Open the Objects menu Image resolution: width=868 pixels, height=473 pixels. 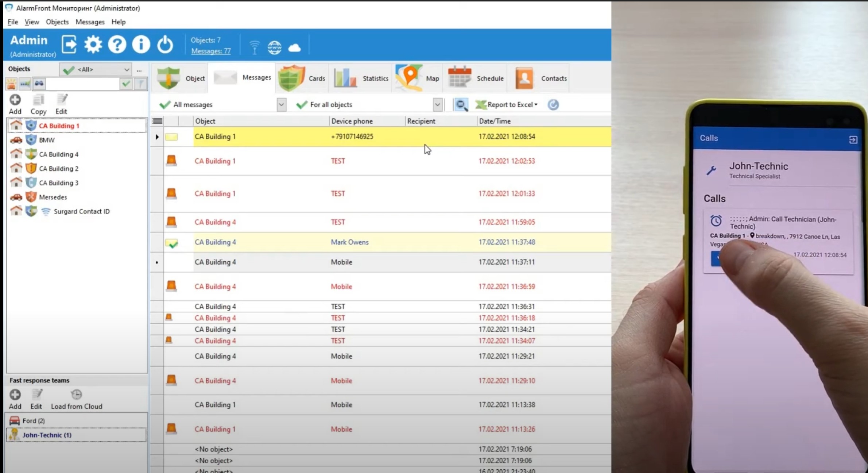click(x=57, y=22)
